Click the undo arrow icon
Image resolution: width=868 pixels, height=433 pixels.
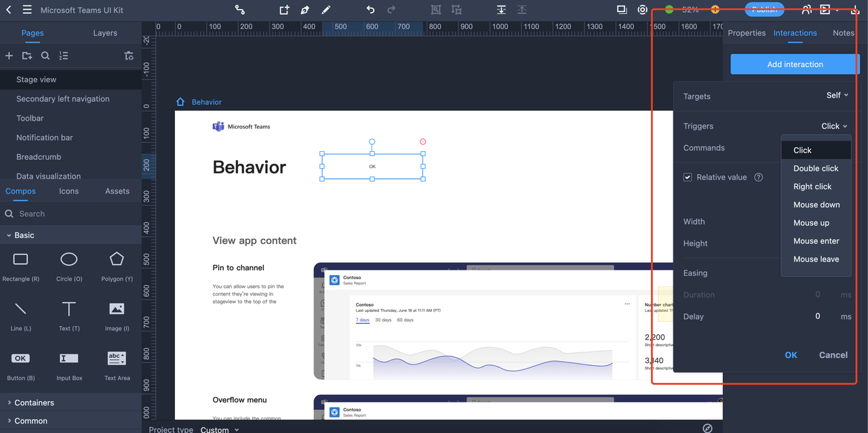(x=370, y=9)
